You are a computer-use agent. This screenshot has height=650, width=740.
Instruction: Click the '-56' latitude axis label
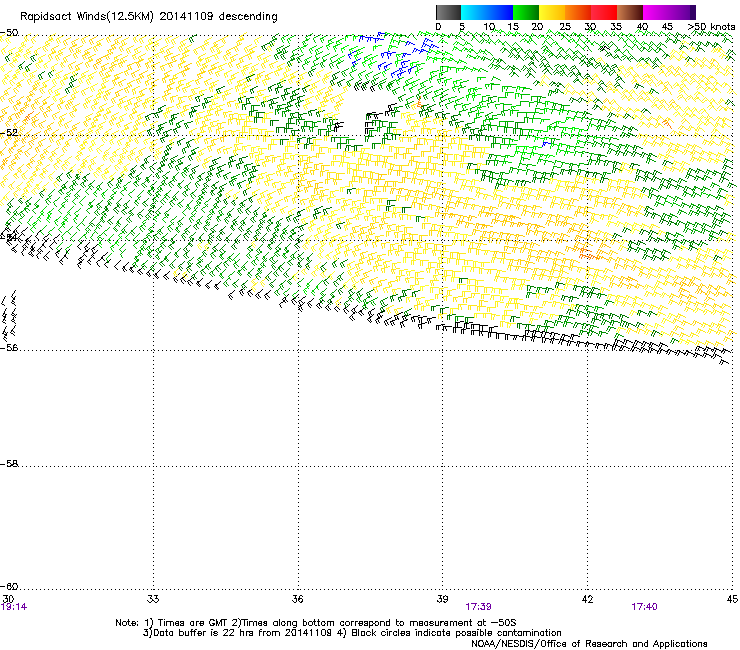pos(9,347)
